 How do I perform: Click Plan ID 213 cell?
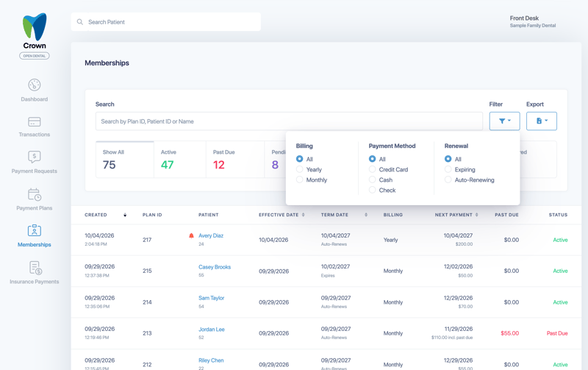point(147,333)
